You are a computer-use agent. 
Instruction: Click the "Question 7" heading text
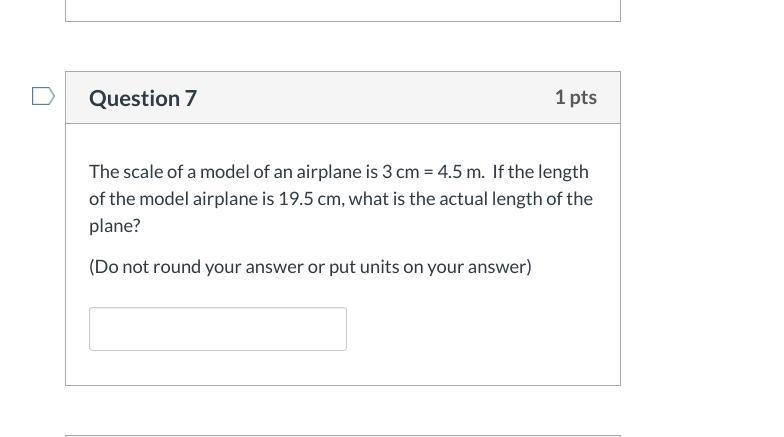[x=143, y=98]
